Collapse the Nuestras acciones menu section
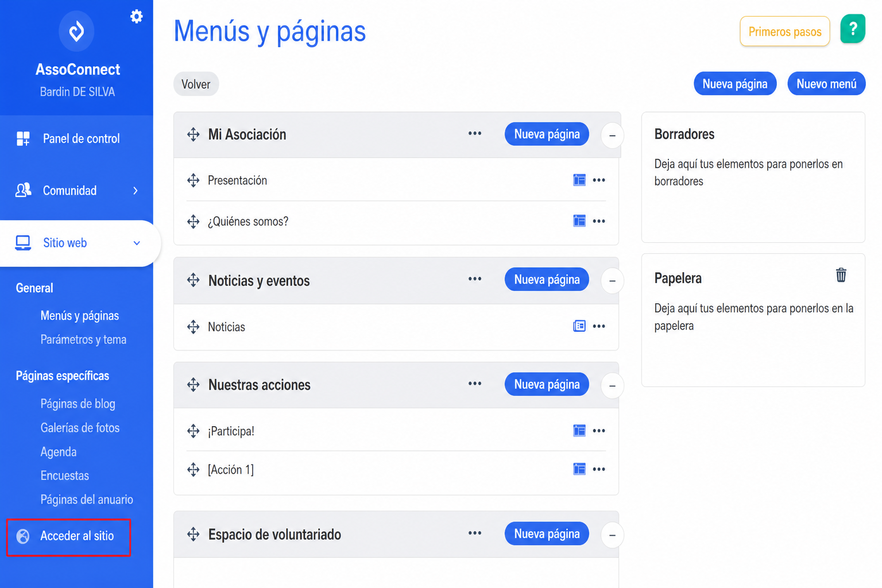The width and height of the screenshot is (882, 588). [612, 385]
